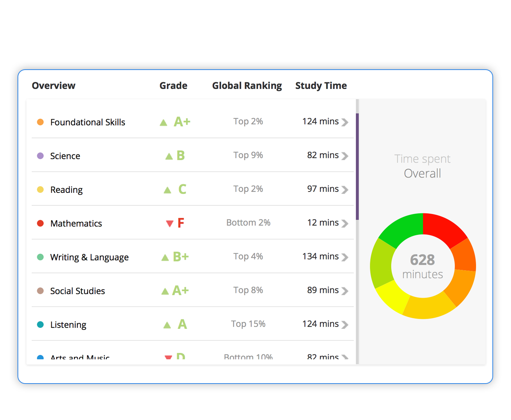Click the red down arrow next to Mathematics F grade

pos(169,223)
